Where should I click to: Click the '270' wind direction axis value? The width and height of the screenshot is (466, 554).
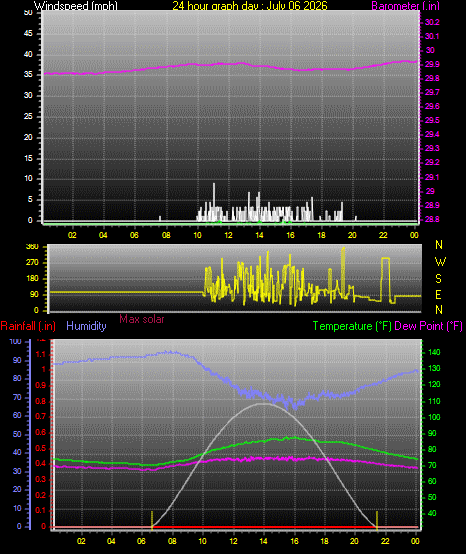point(32,263)
